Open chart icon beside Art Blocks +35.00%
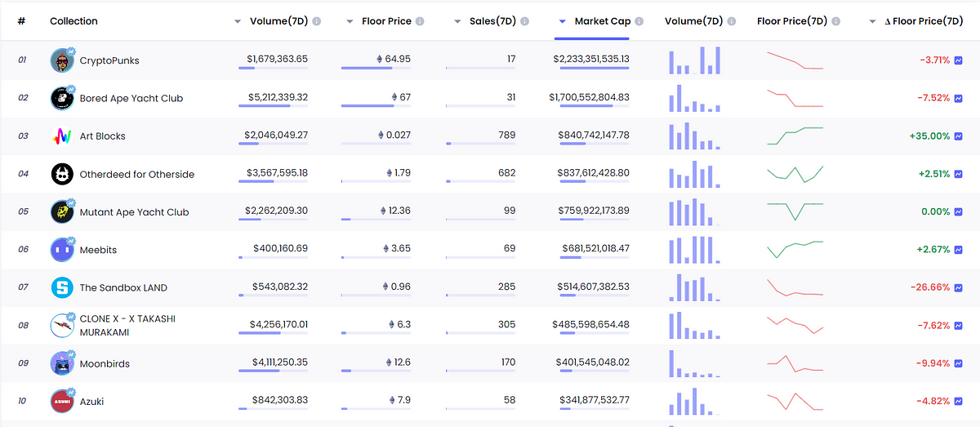The image size is (980, 427). click(958, 136)
